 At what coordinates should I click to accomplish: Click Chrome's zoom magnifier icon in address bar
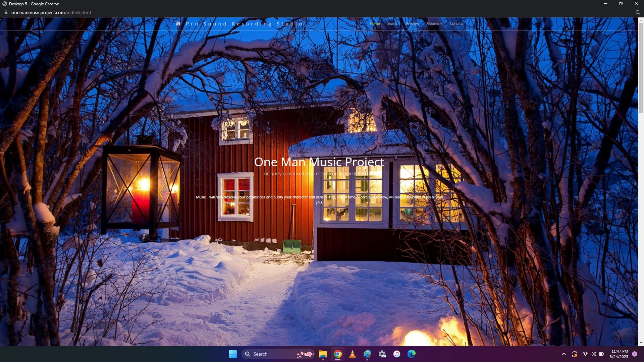[x=638, y=12]
